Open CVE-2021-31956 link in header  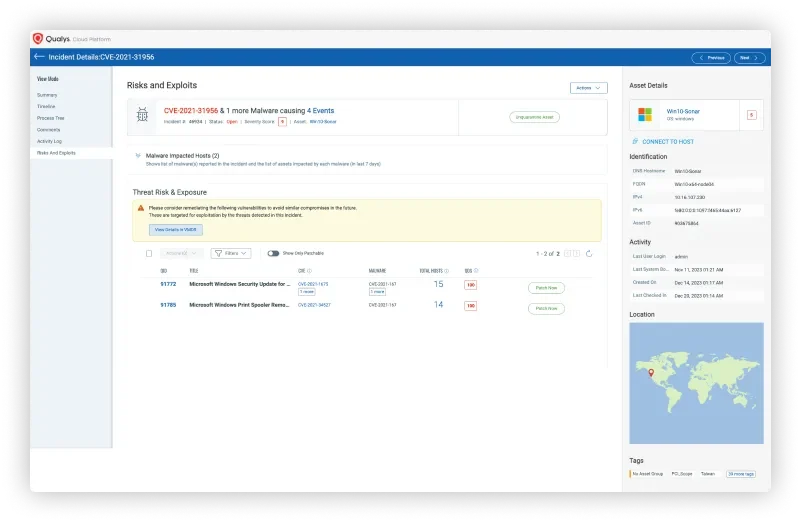coord(191,110)
